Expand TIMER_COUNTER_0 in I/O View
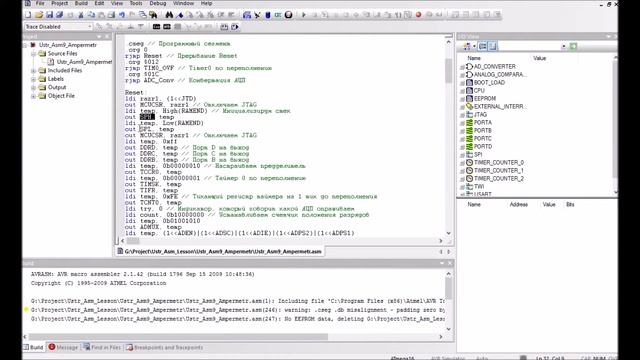This screenshot has height=360, width=640. (462, 163)
